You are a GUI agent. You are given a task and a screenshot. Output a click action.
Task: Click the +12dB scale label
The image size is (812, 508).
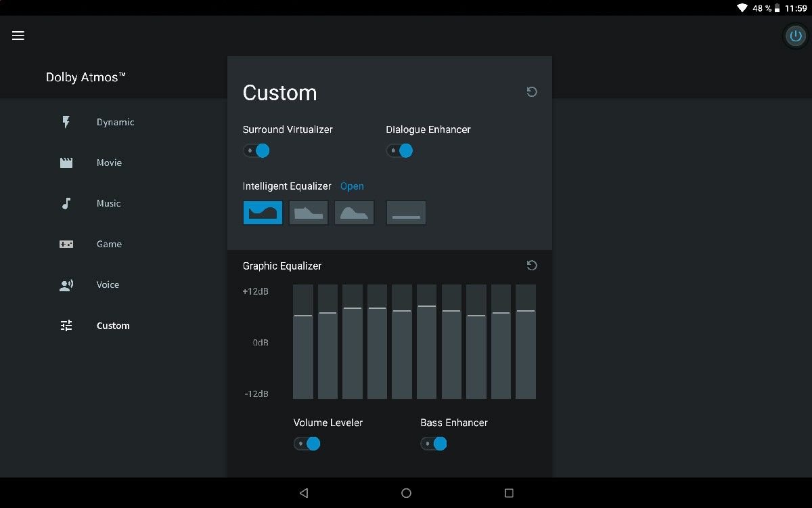255,291
